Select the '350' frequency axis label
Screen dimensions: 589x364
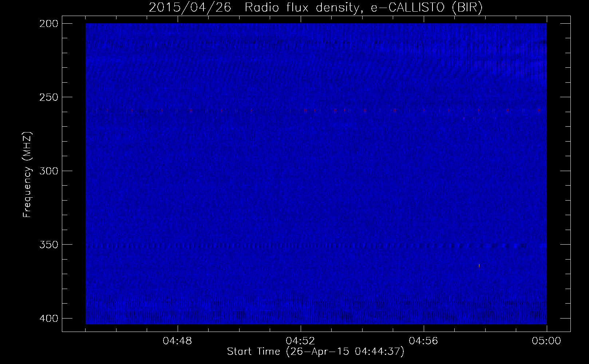point(48,245)
